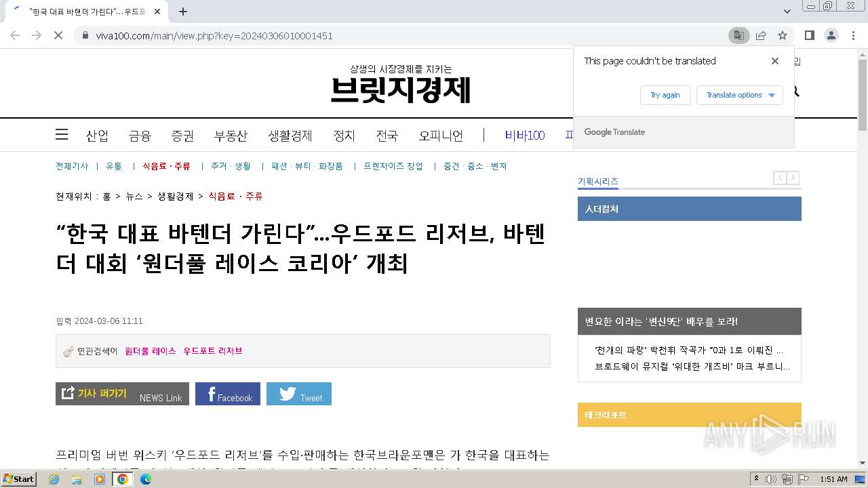This screenshot has width=868, height=488.
Task: Click 생활경제 in the breadcrumb
Action: pyautogui.click(x=176, y=197)
